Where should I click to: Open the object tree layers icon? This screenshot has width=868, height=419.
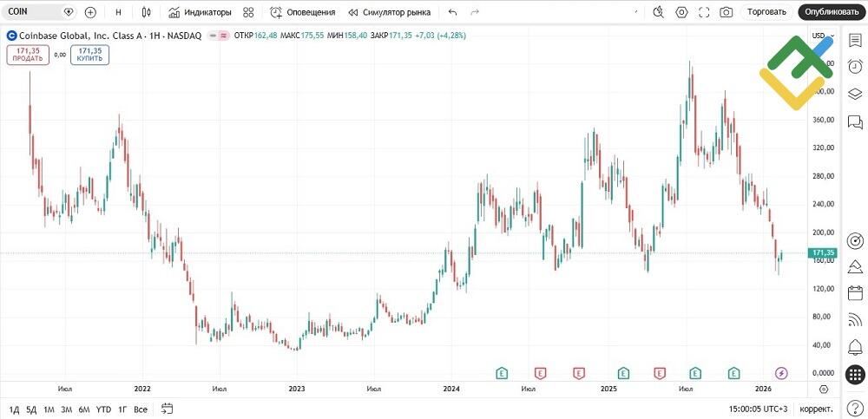[x=855, y=94]
